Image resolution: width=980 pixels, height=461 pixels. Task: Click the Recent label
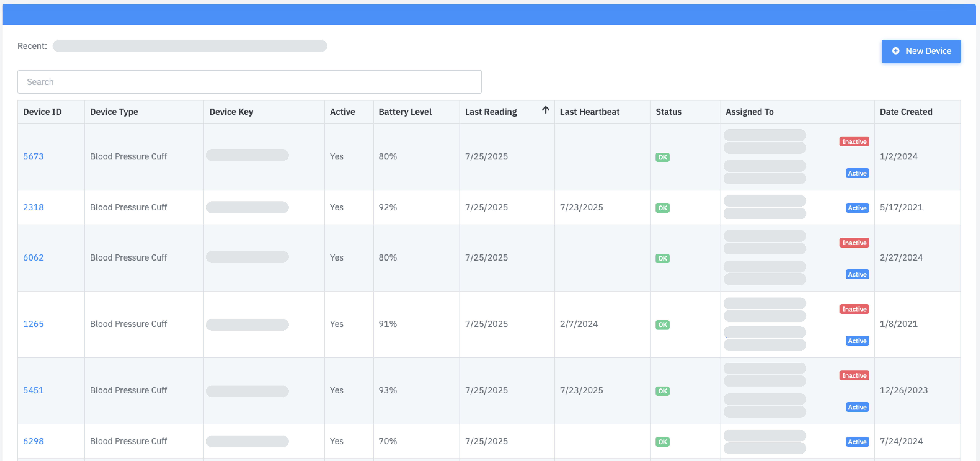pos(32,46)
